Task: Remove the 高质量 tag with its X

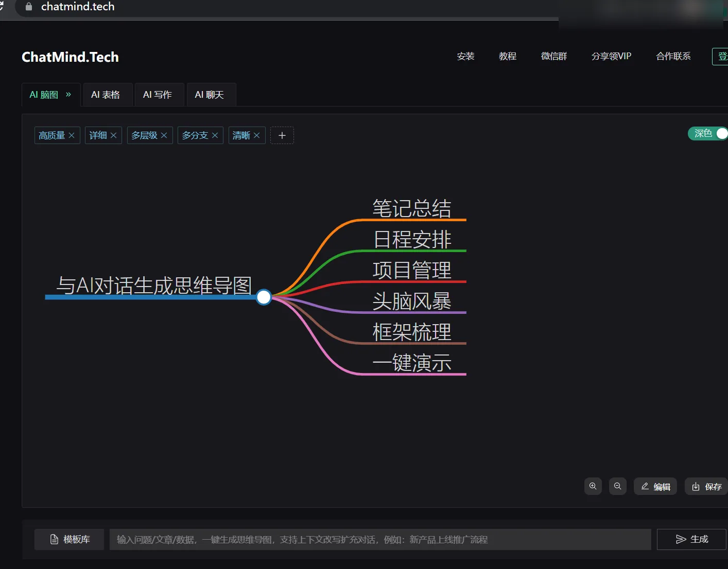Action: (x=72, y=135)
